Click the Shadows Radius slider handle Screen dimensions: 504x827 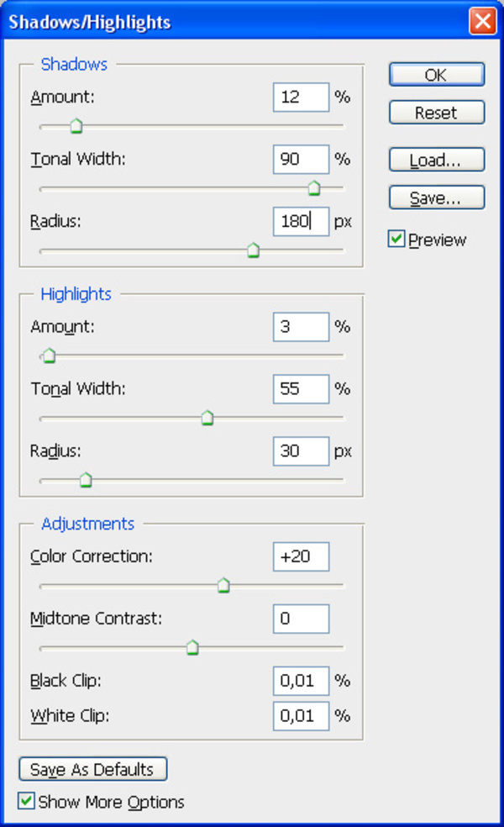click(254, 250)
